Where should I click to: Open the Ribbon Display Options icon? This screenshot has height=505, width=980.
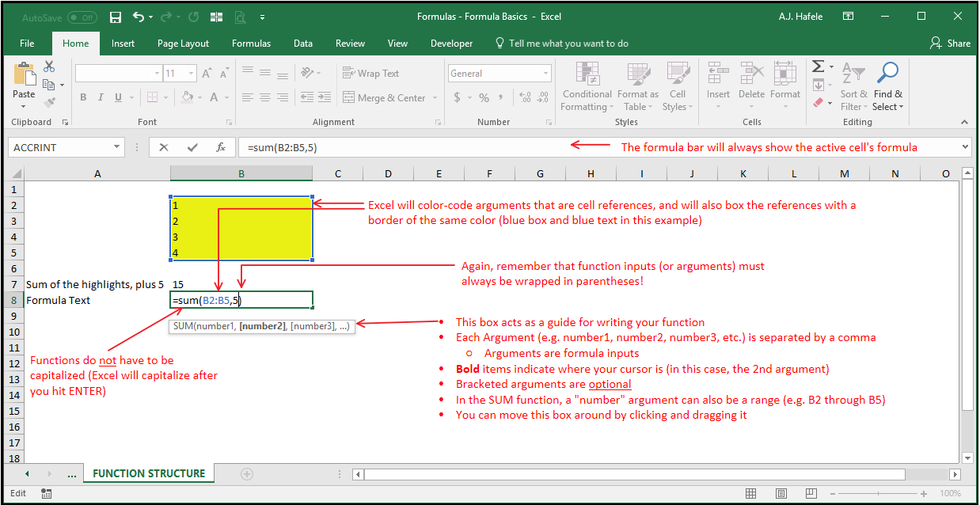click(x=849, y=17)
